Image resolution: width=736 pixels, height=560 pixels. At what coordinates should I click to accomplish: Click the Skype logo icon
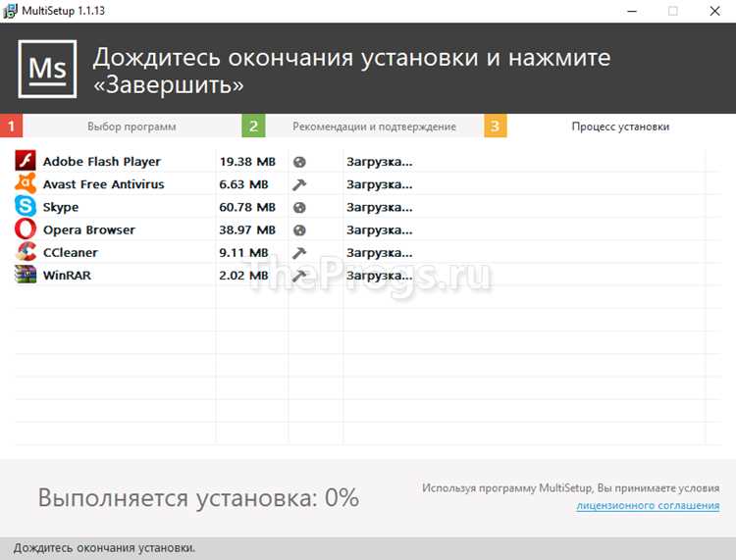coord(26,206)
